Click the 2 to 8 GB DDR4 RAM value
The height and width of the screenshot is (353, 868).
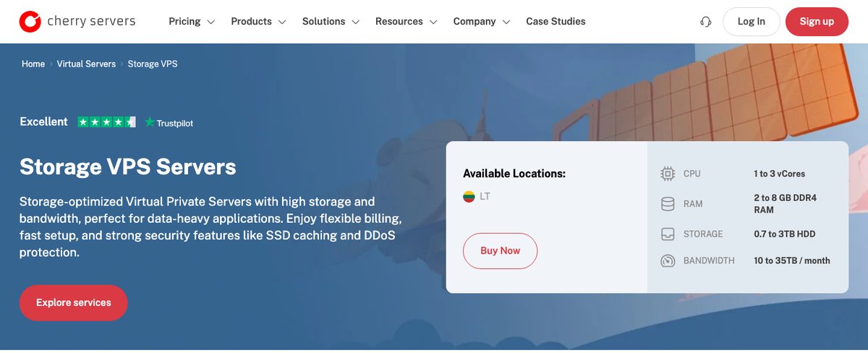click(x=785, y=204)
